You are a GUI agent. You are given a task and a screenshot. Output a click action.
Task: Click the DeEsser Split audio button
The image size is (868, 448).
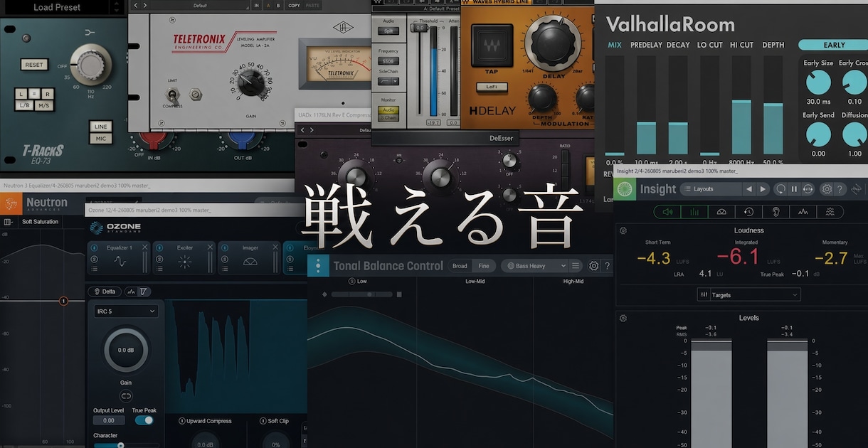click(x=388, y=31)
